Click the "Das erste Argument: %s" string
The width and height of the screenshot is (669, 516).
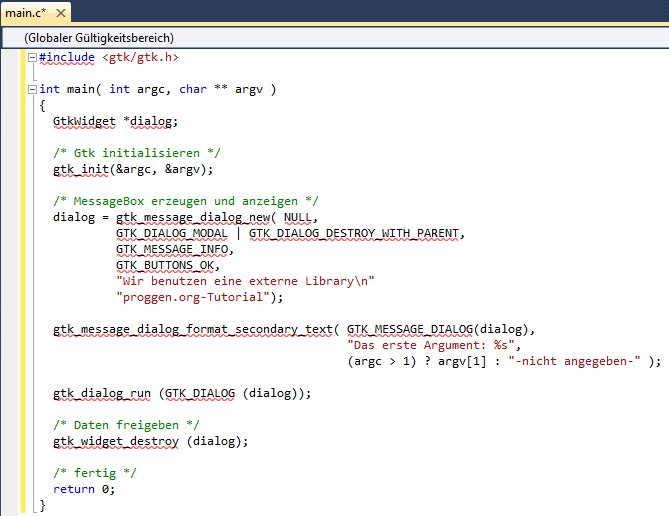point(431,345)
